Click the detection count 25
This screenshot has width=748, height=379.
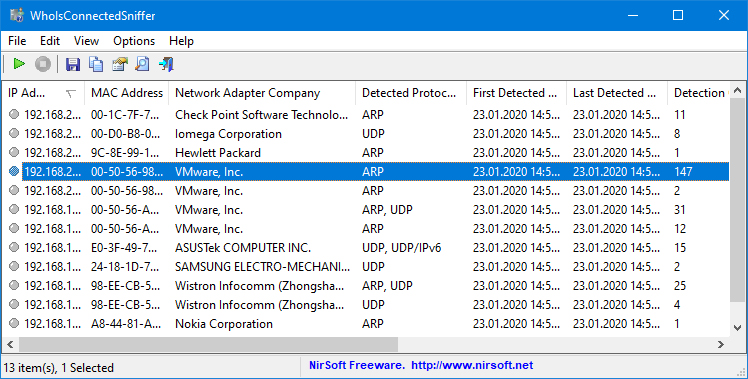click(x=680, y=286)
